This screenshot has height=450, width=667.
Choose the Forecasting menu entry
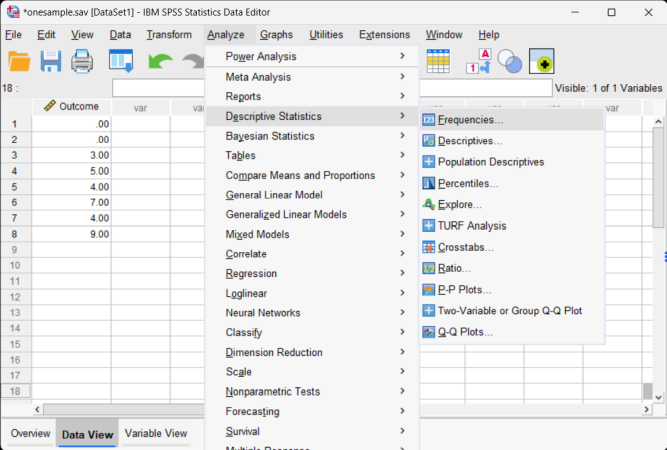click(x=312, y=411)
